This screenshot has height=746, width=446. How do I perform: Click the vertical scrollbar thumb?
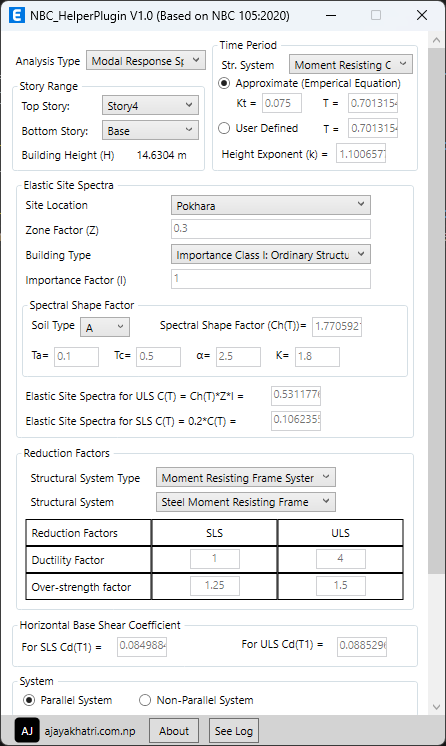436,312
